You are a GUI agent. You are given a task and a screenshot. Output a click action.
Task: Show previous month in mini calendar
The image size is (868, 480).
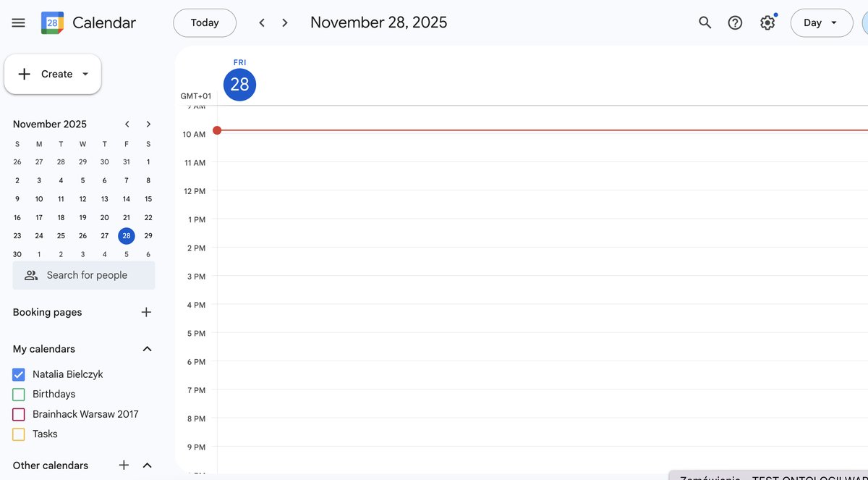click(x=127, y=124)
